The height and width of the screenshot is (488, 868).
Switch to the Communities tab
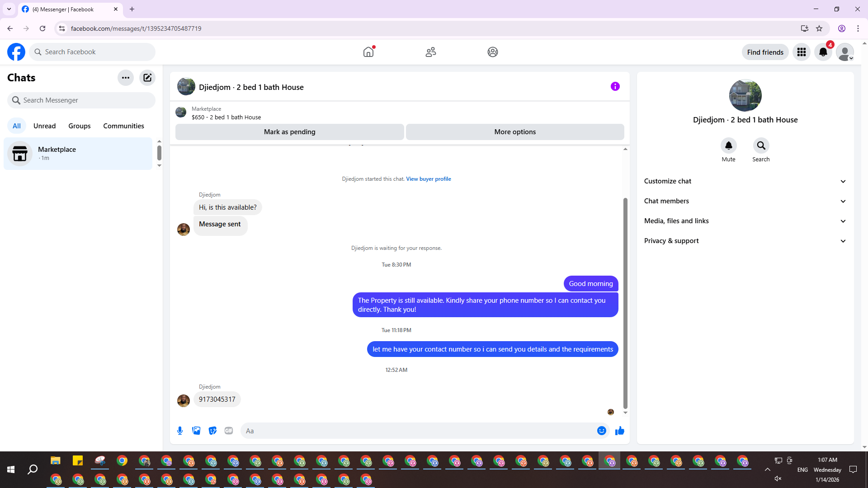123,126
